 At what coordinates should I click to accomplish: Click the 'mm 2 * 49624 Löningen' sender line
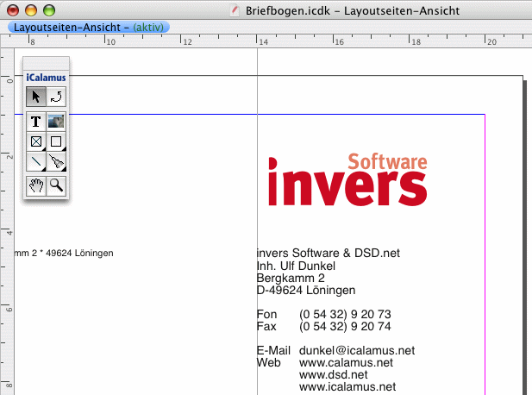pyautogui.click(x=64, y=254)
